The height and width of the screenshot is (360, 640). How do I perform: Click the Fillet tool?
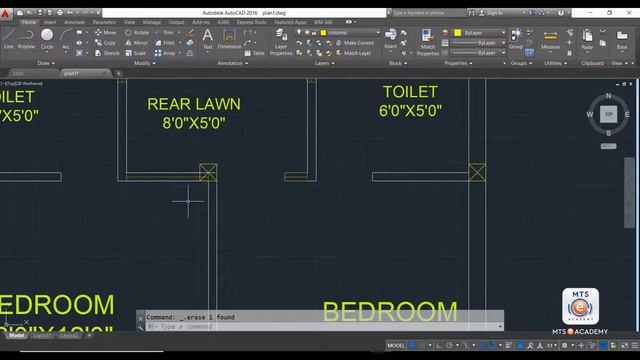[165, 42]
